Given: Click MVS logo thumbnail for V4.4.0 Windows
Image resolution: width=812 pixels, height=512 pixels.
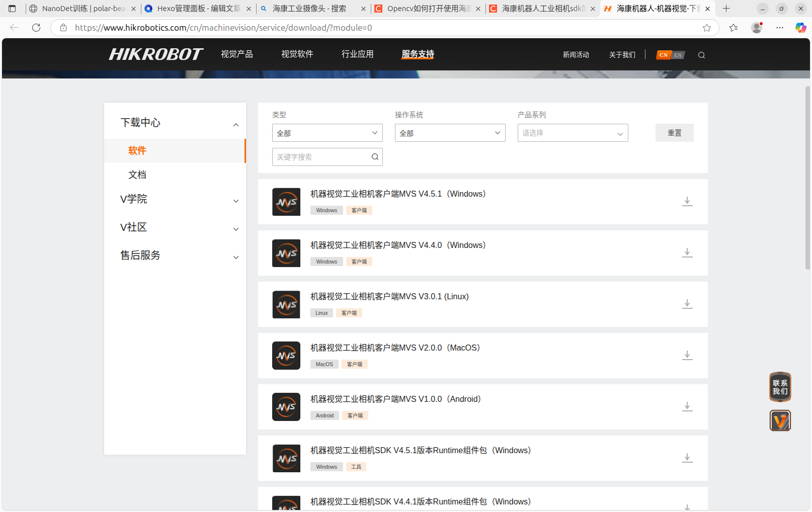Looking at the screenshot, I should [x=286, y=253].
